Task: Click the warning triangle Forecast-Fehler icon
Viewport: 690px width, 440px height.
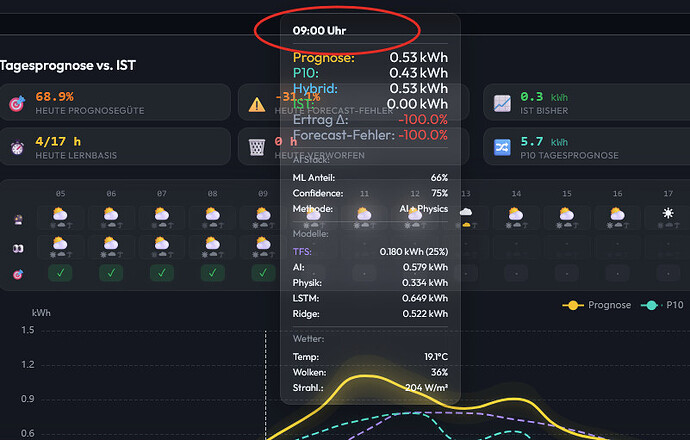Action: [x=257, y=105]
